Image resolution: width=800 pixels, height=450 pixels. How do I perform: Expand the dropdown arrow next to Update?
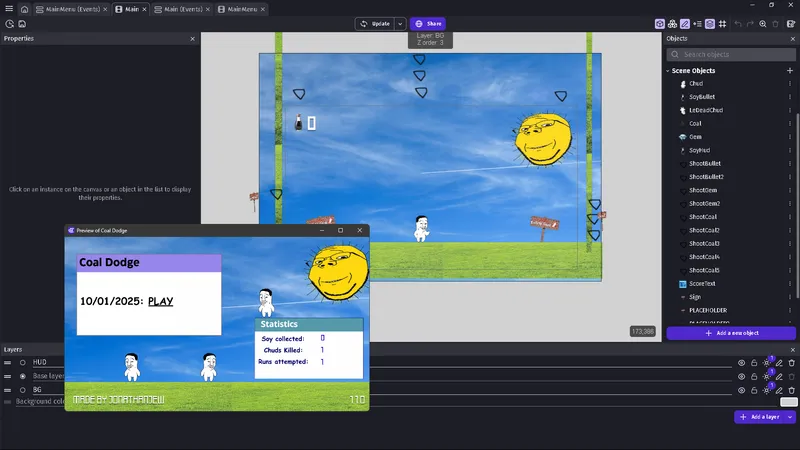[x=400, y=23]
